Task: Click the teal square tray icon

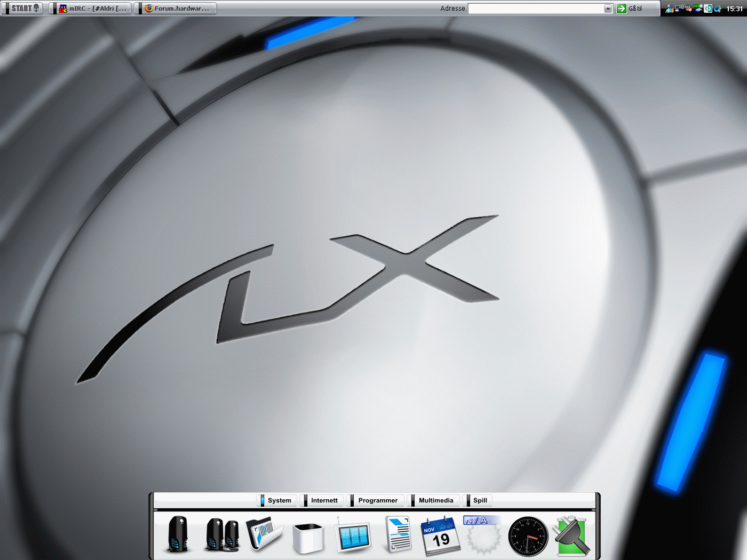Action: pos(708,9)
